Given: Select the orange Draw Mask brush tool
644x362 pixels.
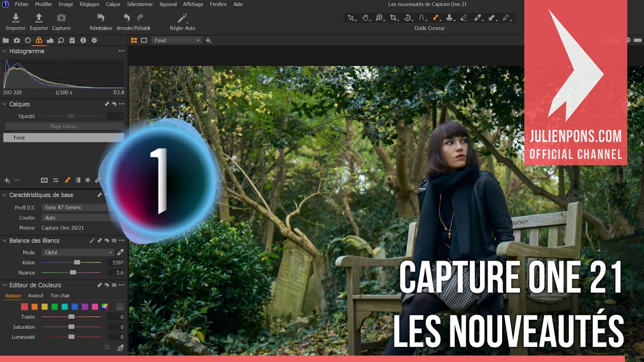Looking at the screenshot, I should tap(436, 18).
